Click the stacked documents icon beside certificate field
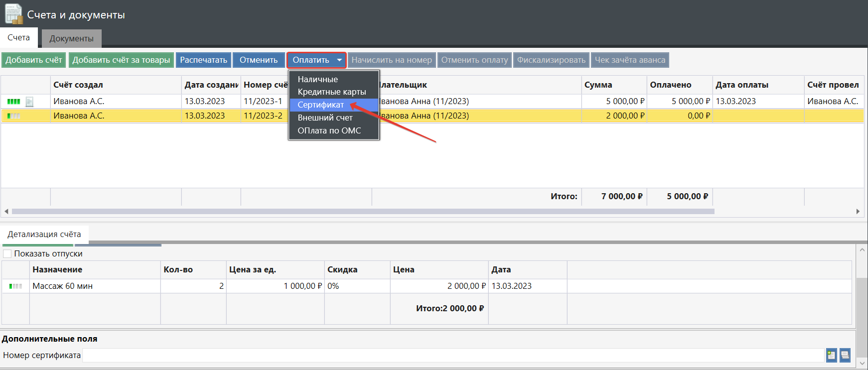Image resolution: width=868 pixels, height=370 pixels. [845, 355]
